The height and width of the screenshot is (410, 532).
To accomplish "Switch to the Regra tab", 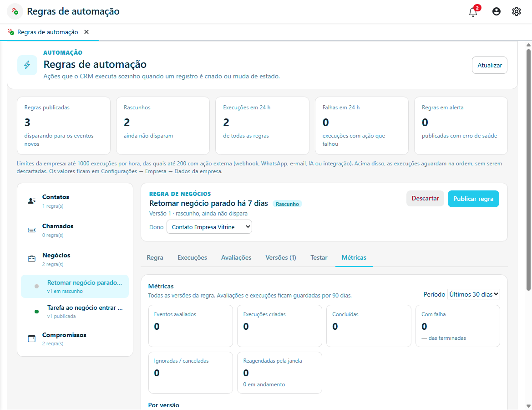I will (x=155, y=257).
